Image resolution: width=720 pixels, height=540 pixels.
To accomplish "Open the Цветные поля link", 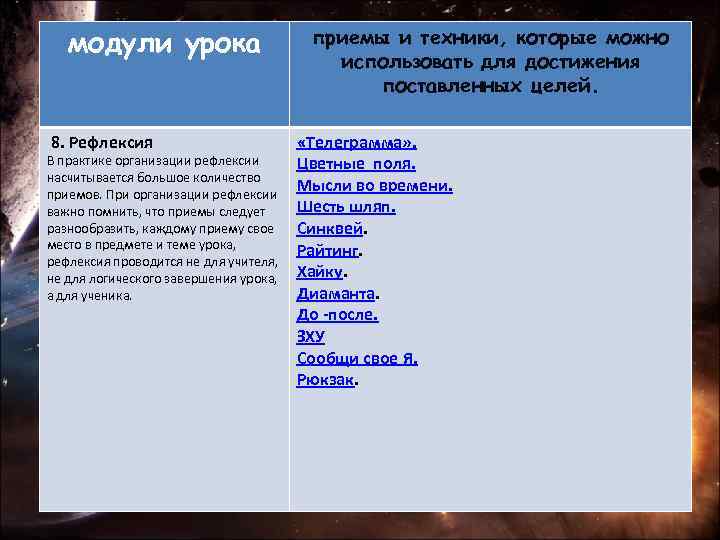I will tap(356, 164).
